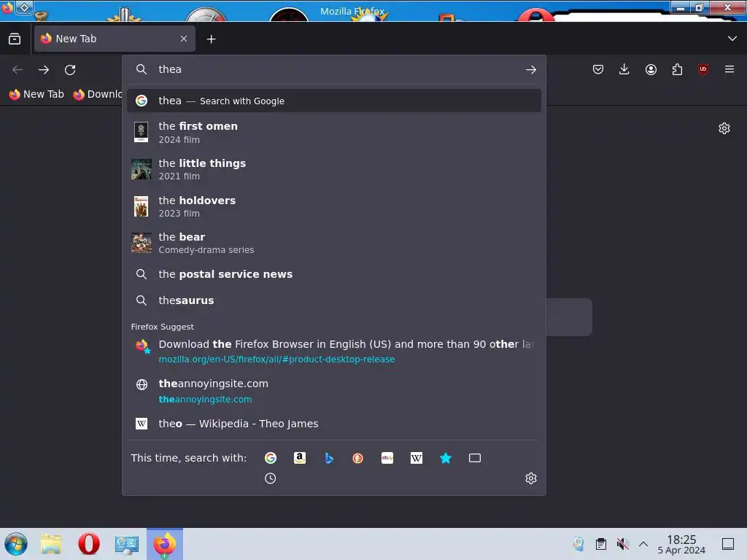
Task: Open 'theo — Wikipedia - Theo James' suggestion
Action: (x=334, y=424)
